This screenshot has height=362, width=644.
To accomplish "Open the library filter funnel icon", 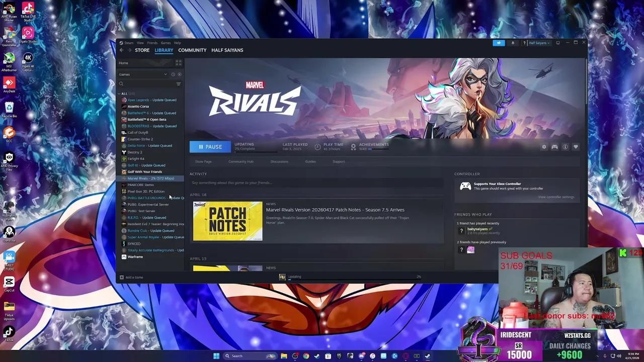I will point(179,84).
